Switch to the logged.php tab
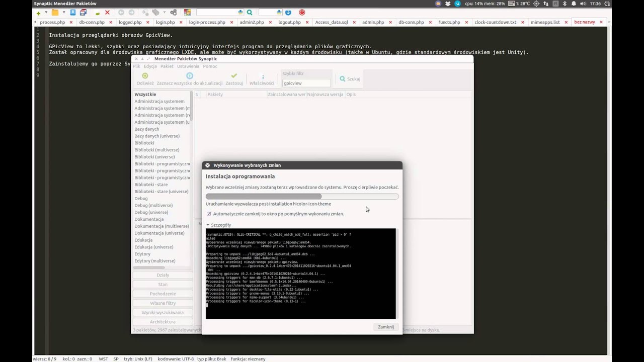 [x=130, y=22]
